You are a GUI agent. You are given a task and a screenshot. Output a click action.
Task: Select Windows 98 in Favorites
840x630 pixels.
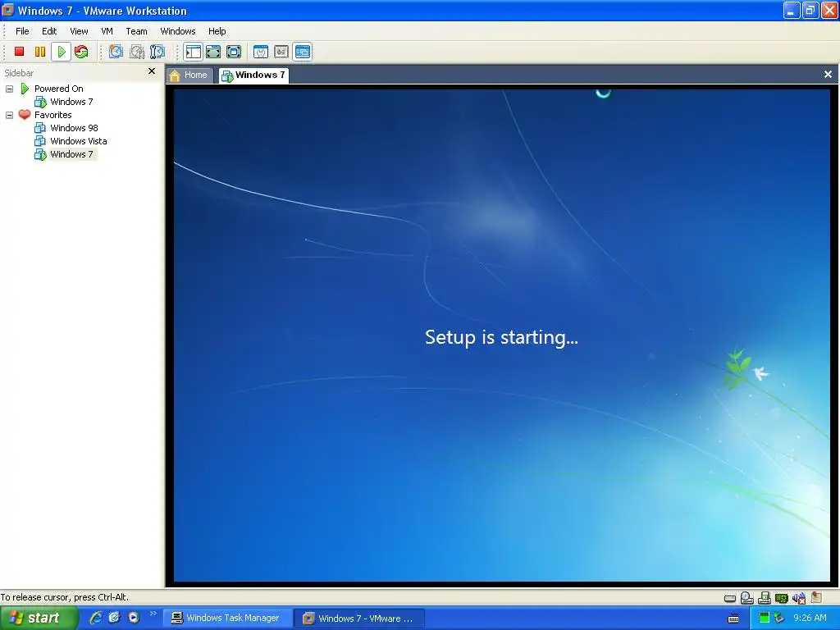[x=74, y=128]
